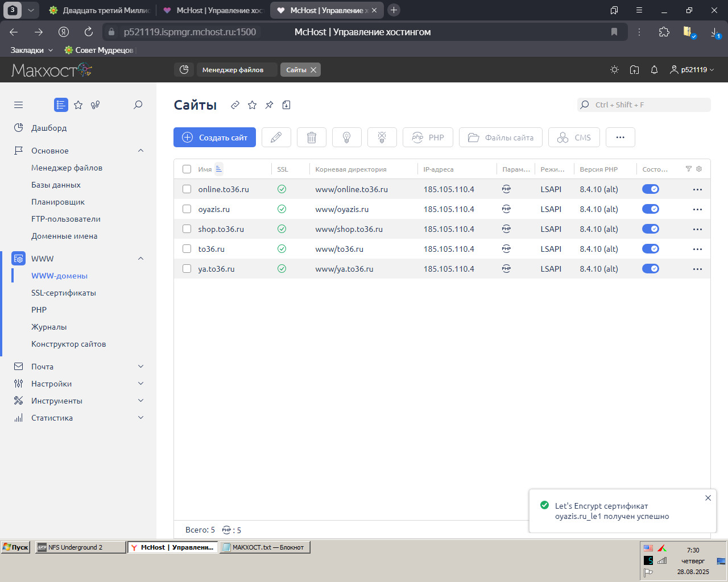
Task: Collapse the Основное sidebar section
Action: 141,151
